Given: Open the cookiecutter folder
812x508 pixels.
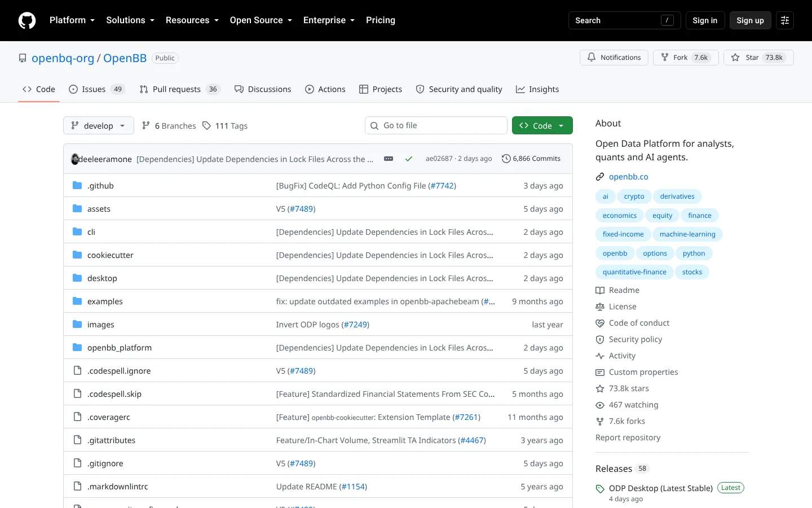Looking at the screenshot, I should [x=111, y=255].
